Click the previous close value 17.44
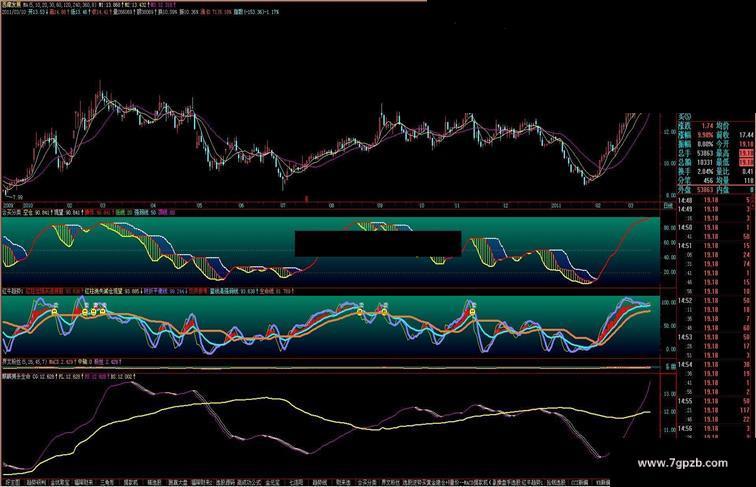756x487 pixels. [x=746, y=135]
